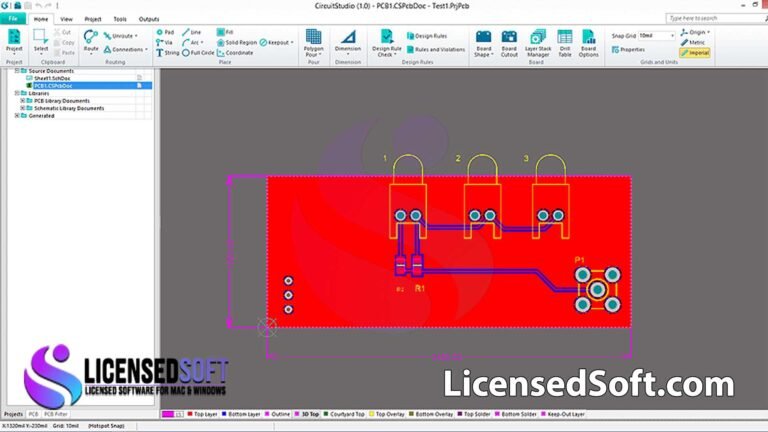This screenshot has height=432, width=768.
Task: Expand the Generated tree node
Action: click(x=17, y=116)
